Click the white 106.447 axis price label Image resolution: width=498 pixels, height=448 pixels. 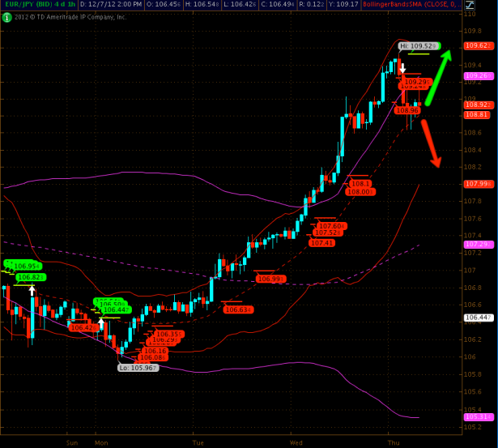click(x=479, y=318)
